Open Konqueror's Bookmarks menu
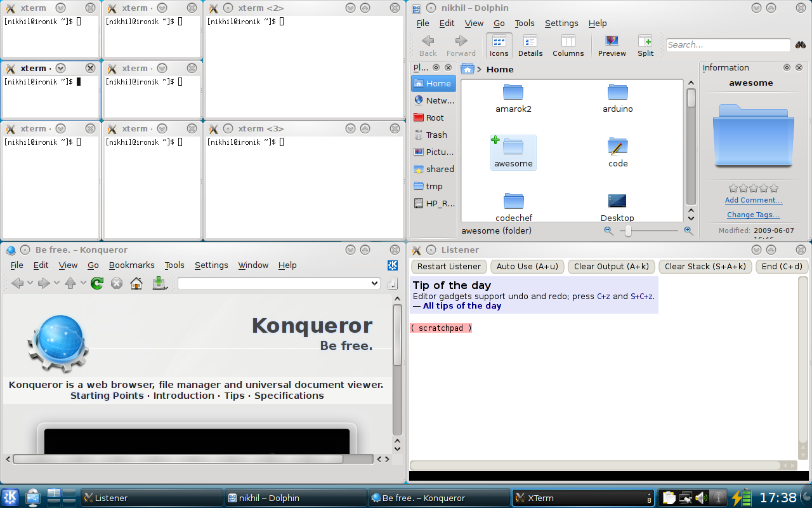The height and width of the screenshot is (508, 812). [x=132, y=265]
